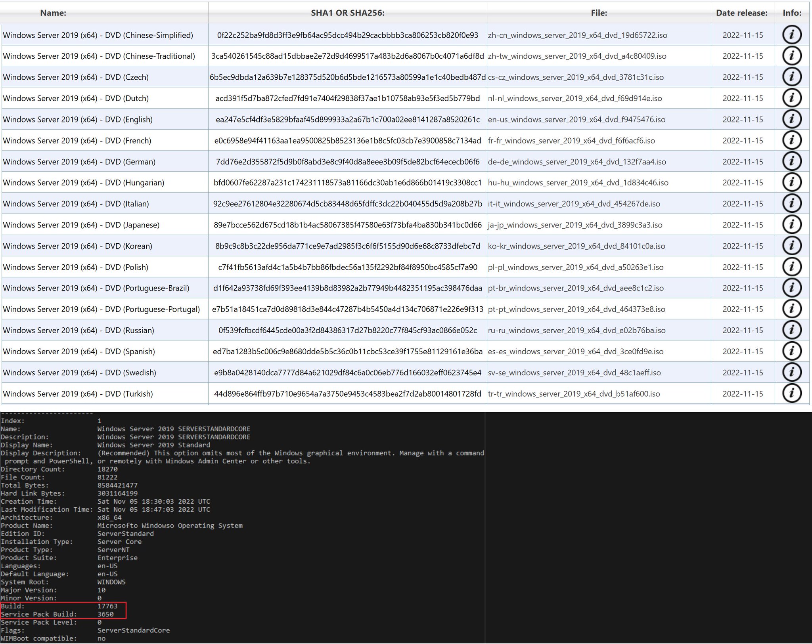This screenshot has height=644, width=812.
Task: Click the Date release: column header
Action: [x=742, y=13]
